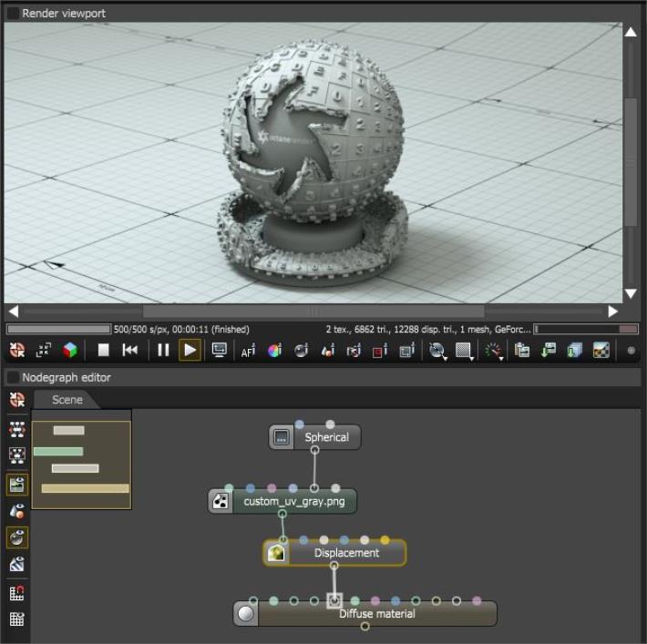This screenshot has width=647, height=644.
Task: Toggle the Nodegraph editor title square
Action: [13, 377]
